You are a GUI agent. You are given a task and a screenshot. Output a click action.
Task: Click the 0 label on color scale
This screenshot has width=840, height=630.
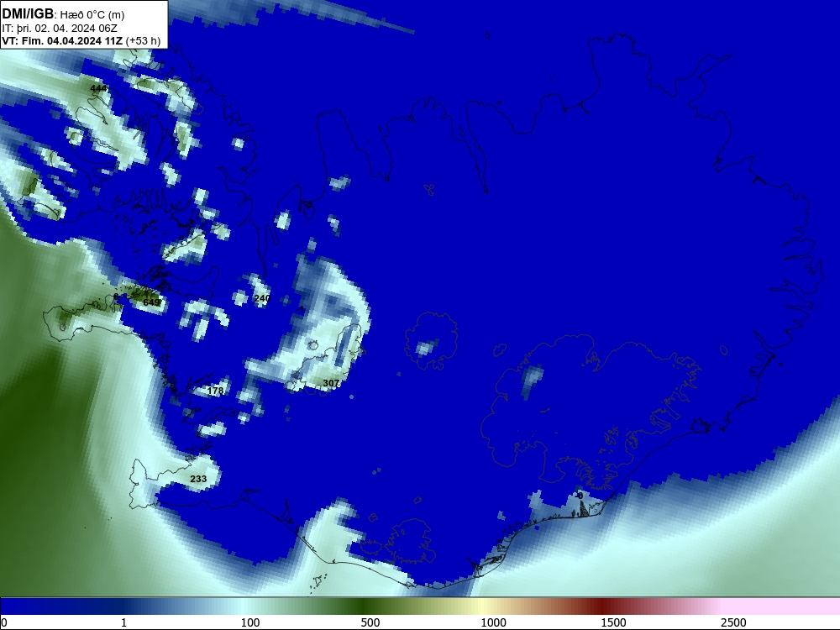3,622
